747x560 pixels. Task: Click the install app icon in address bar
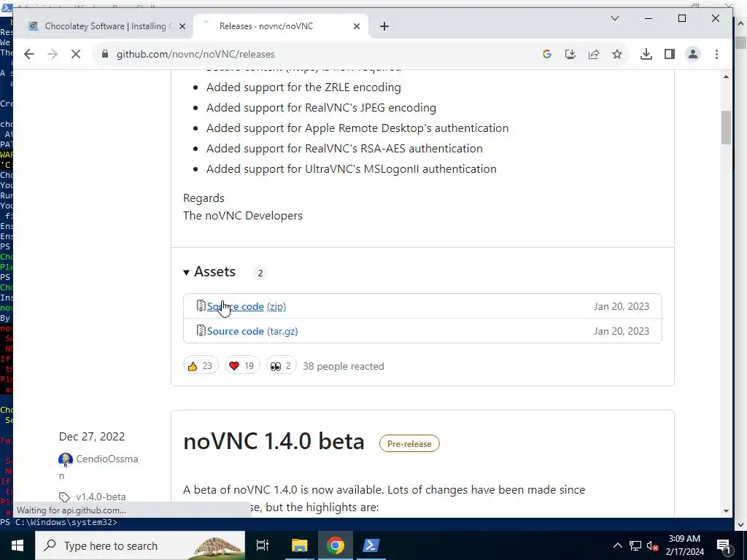tap(570, 54)
